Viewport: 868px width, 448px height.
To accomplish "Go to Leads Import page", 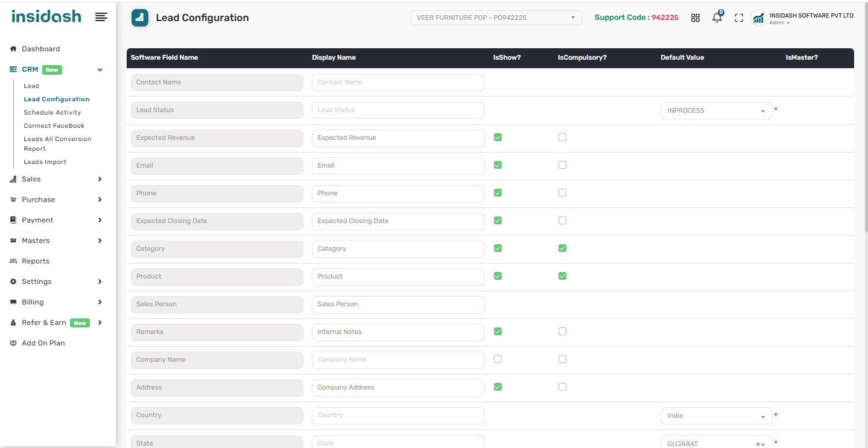I will pos(45,162).
